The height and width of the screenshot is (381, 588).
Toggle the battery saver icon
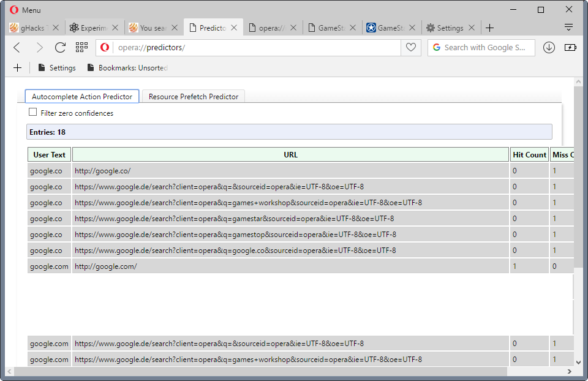coord(570,47)
